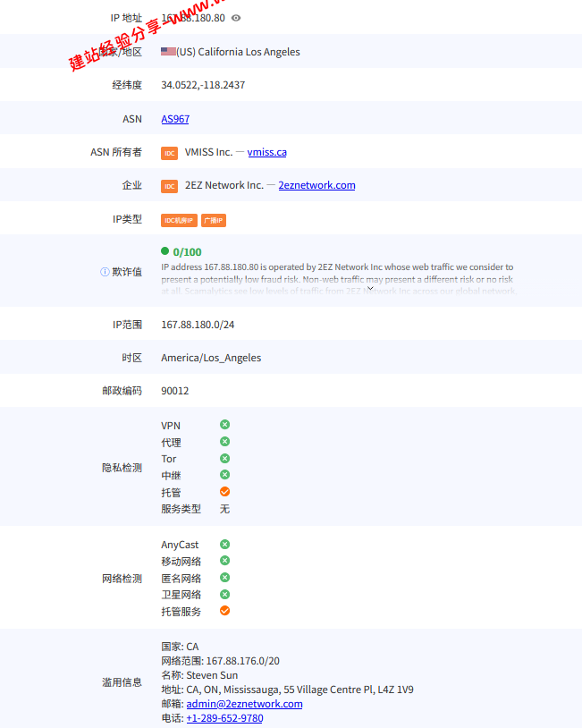Click the 2EZ Network Inc. enterprise name

[x=224, y=185]
